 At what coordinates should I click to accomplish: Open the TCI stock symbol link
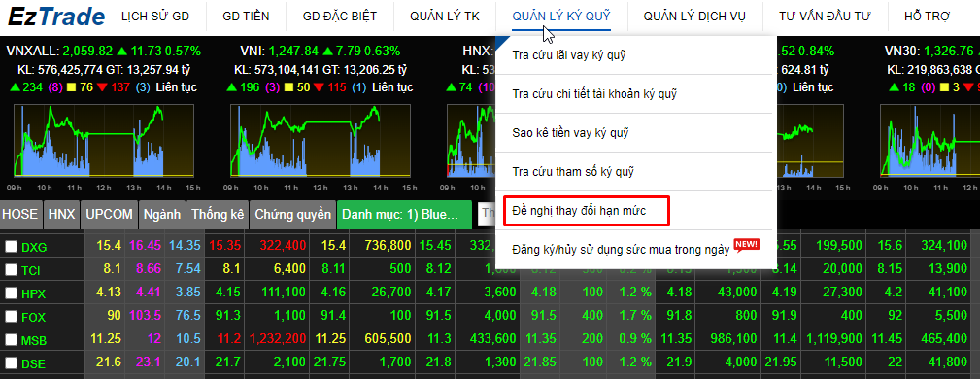tap(31, 270)
